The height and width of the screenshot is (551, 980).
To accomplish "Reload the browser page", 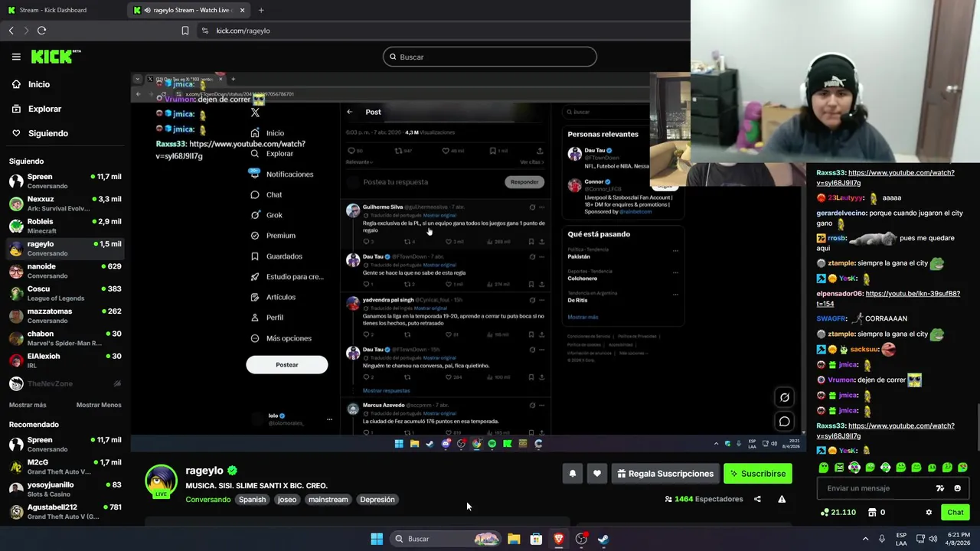I will click(x=41, y=31).
